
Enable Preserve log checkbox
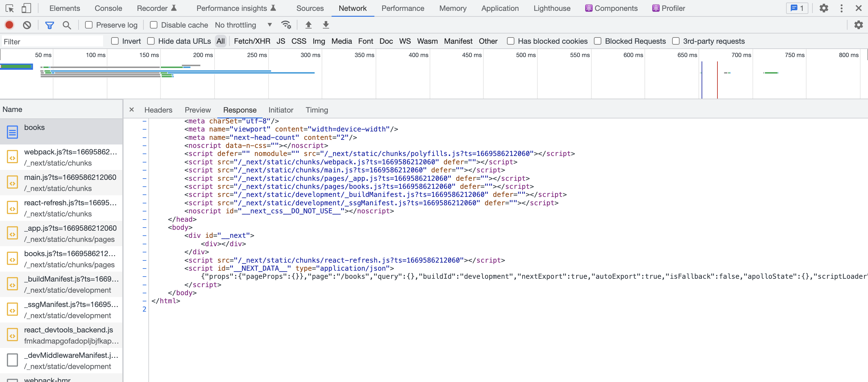88,25
